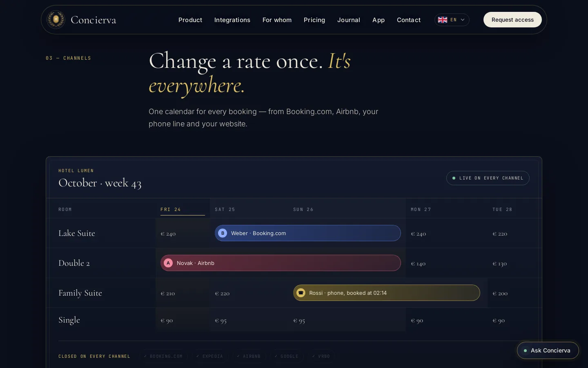Expand the EN language dropdown chevron
The width and height of the screenshot is (588, 368).
point(463,20)
